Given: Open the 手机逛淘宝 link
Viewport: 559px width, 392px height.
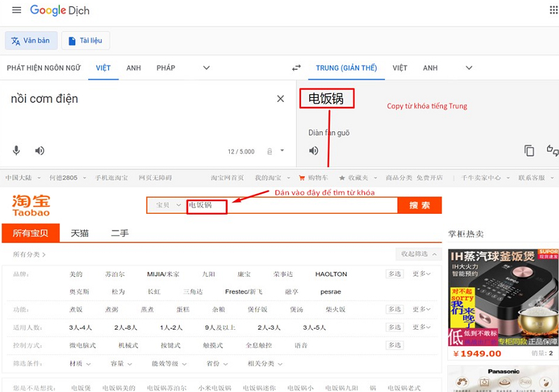Looking at the screenshot, I should coord(111,177).
